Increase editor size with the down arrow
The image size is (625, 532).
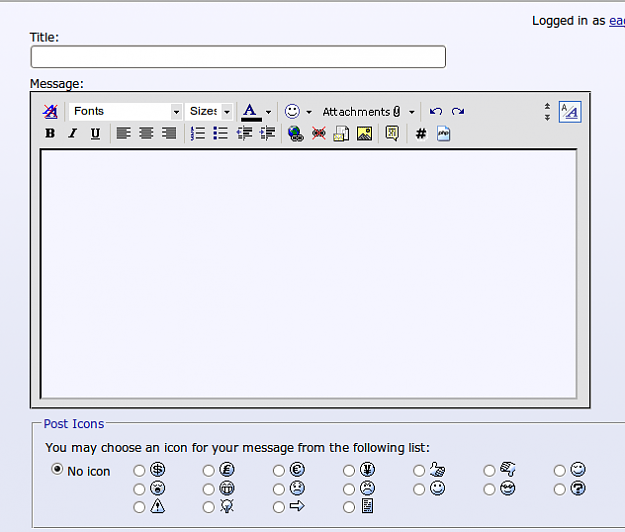tap(547, 117)
